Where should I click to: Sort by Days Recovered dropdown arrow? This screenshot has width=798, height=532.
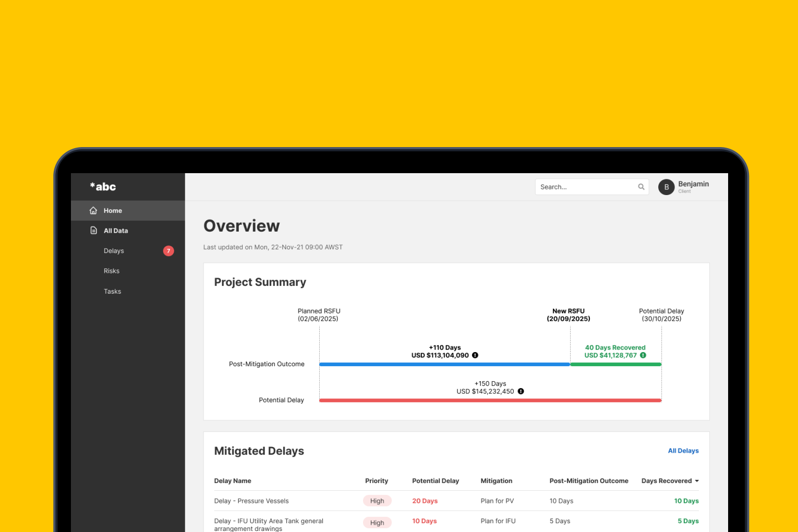697,481
